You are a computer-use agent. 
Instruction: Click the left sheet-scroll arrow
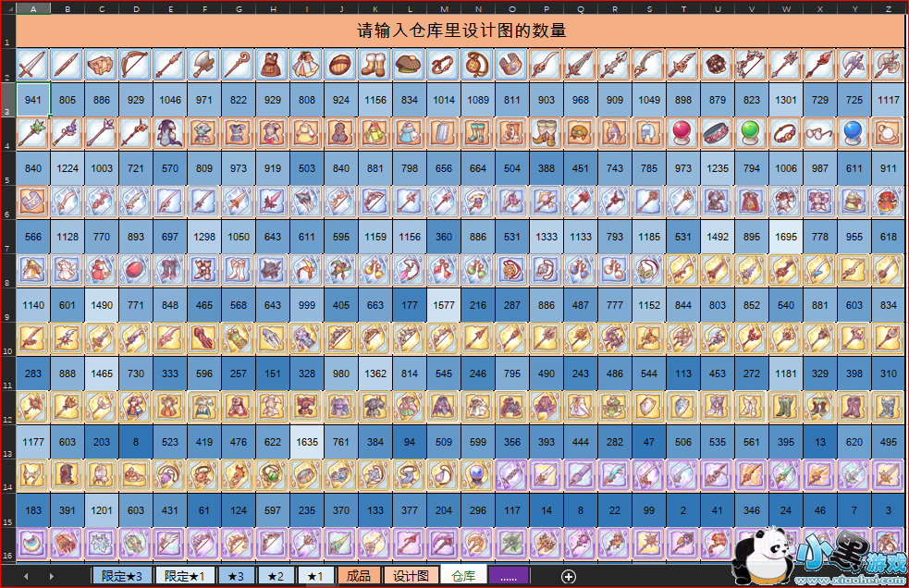pos(26,576)
